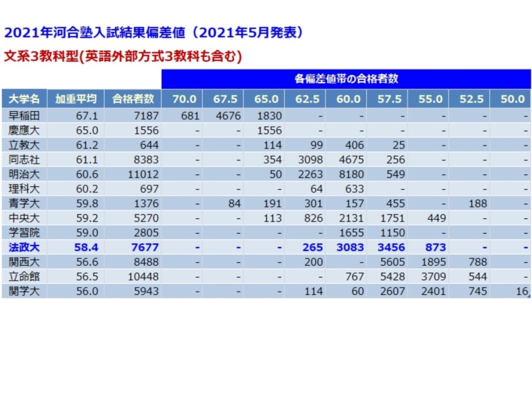Click the 加重平均 column header
This screenshot has height=420, width=532.
point(76,99)
